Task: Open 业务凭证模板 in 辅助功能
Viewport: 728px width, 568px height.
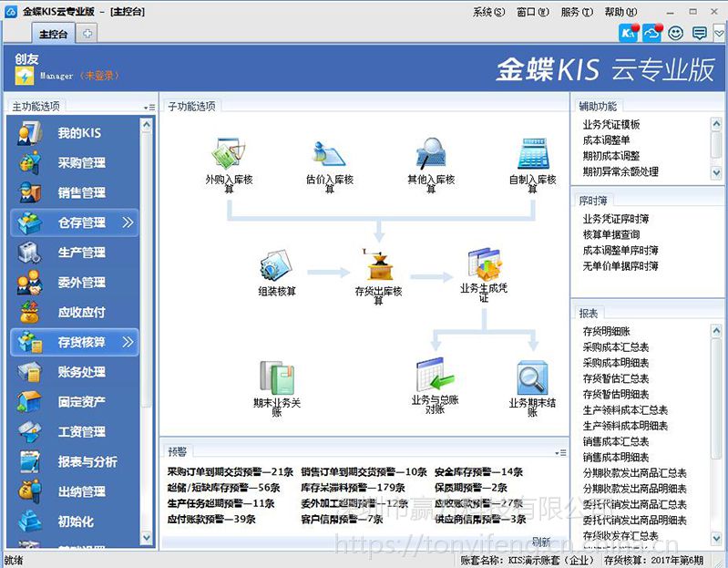Action: 611,125
